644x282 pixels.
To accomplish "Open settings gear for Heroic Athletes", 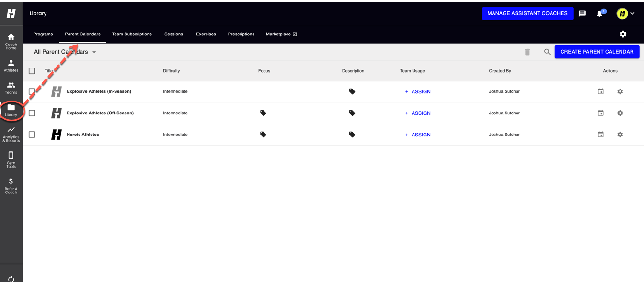I will tap(620, 135).
